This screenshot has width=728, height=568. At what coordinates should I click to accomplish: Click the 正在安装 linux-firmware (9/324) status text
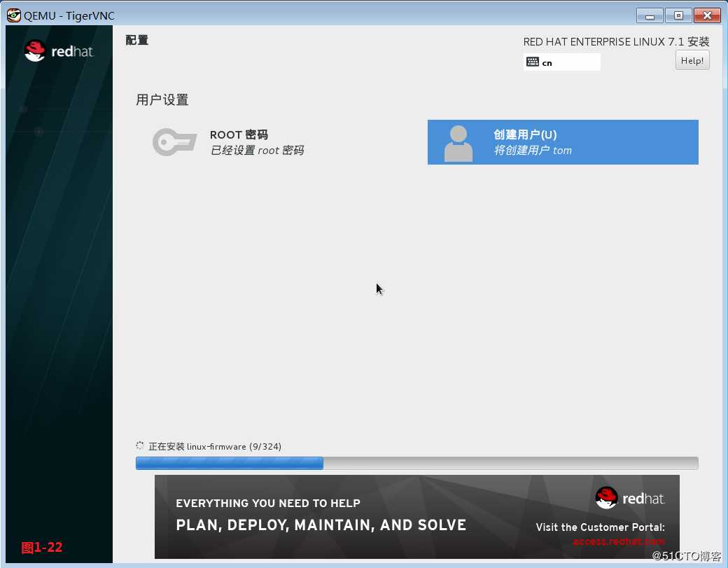[214, 446]
